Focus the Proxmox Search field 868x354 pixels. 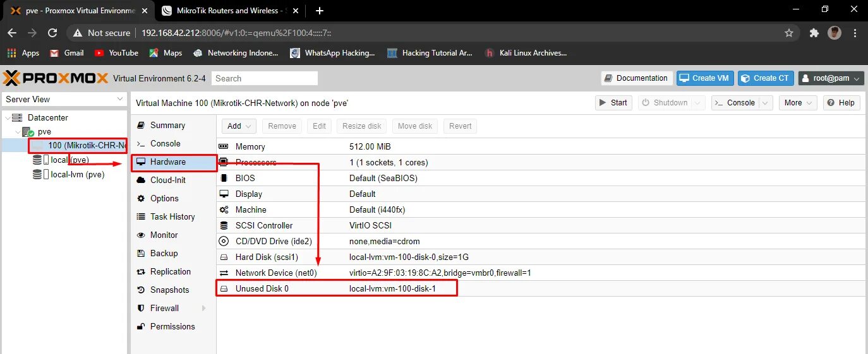265,78
